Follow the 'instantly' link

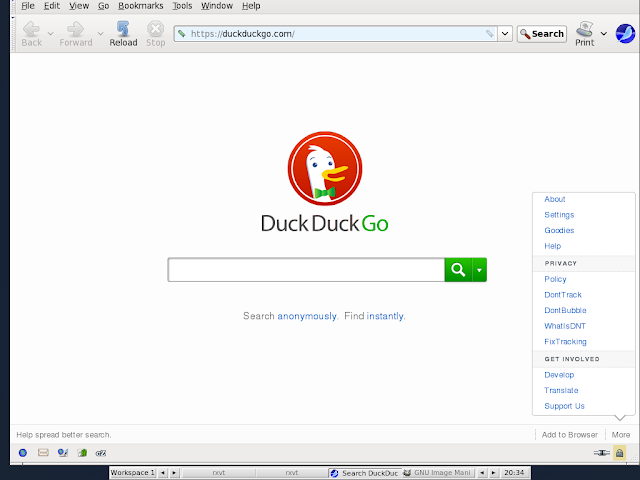[x=385, y=316]
